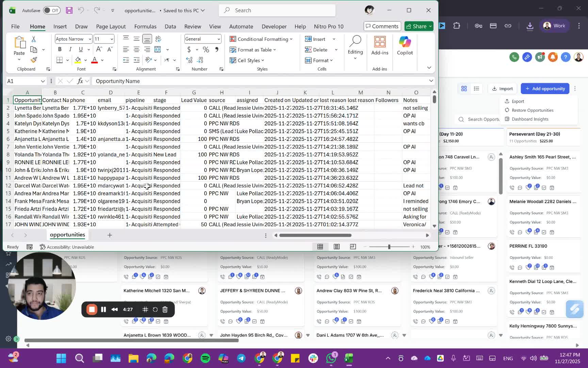Click the green Share button
Screen dimensions: 588x368
coord(419,26)
